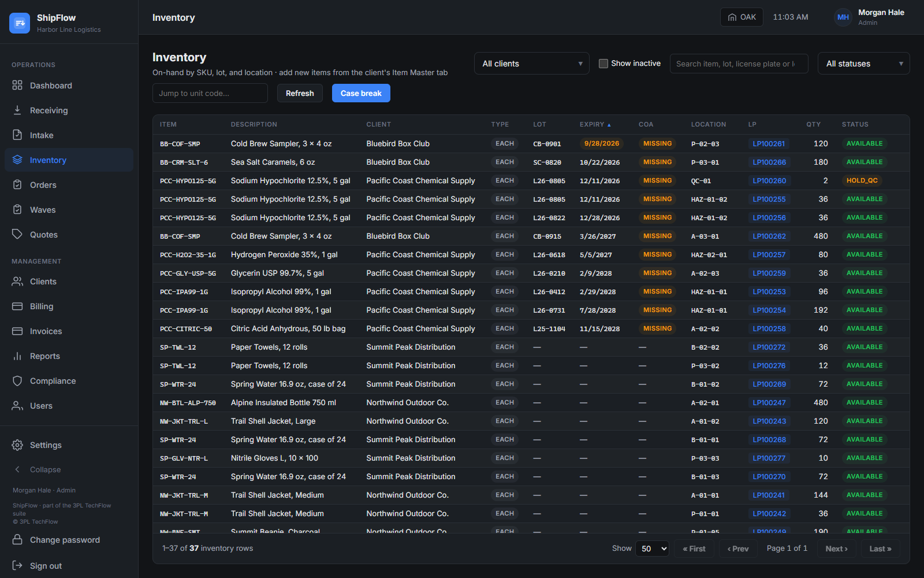Open Billing via its card icon
Screen dimensions: 924x578
(17, 306)
